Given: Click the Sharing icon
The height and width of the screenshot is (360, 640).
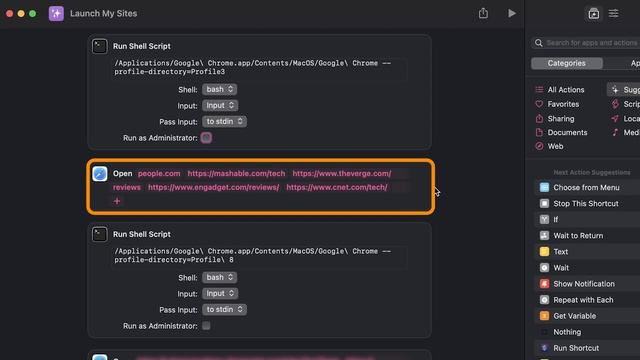Looking at the screenshot, I should (x=539, y=118).
